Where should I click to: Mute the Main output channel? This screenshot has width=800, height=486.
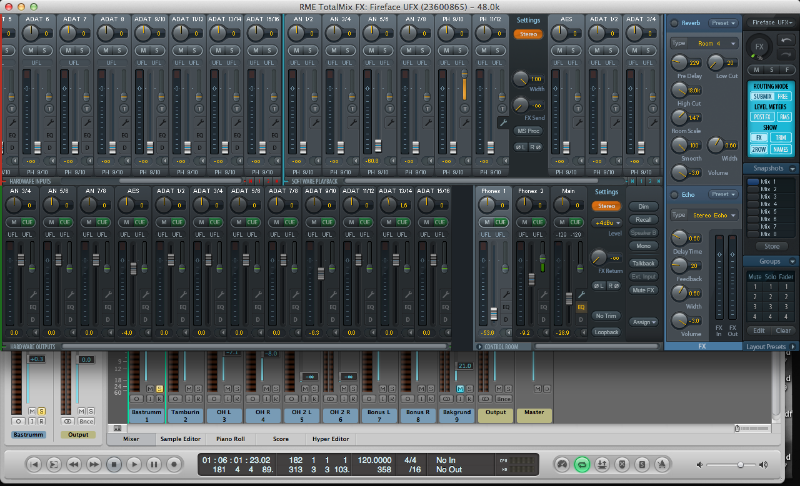click(x=562, y=222)
